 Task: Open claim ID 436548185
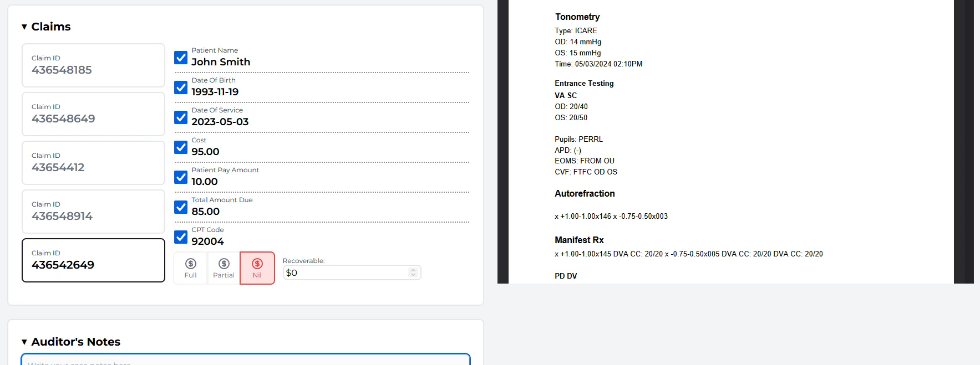(93, 65)
